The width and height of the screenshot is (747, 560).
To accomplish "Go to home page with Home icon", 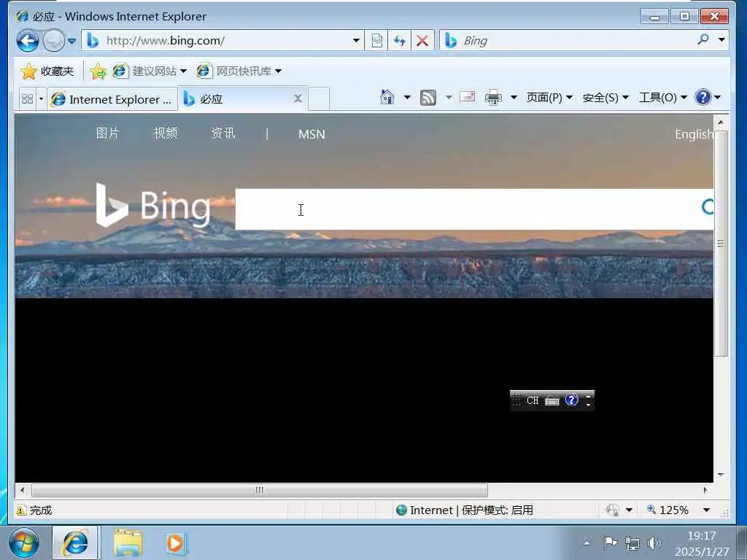I will pyautogui.click(x=387, y=97).
